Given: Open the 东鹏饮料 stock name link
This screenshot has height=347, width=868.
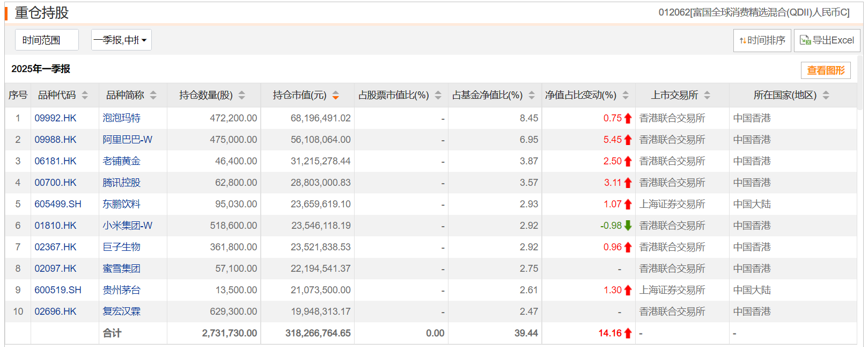Looking at the screenshot, I should click(x=122, y=204).
